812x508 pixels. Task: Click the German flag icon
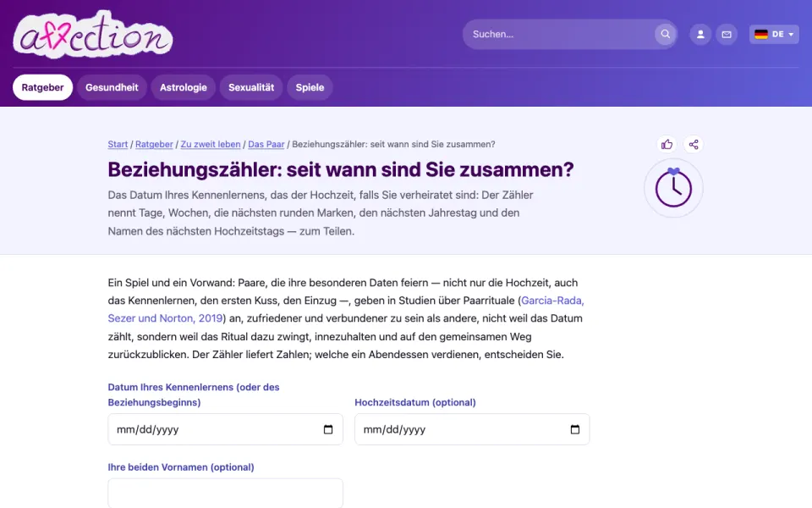click(x=761, y=34)
